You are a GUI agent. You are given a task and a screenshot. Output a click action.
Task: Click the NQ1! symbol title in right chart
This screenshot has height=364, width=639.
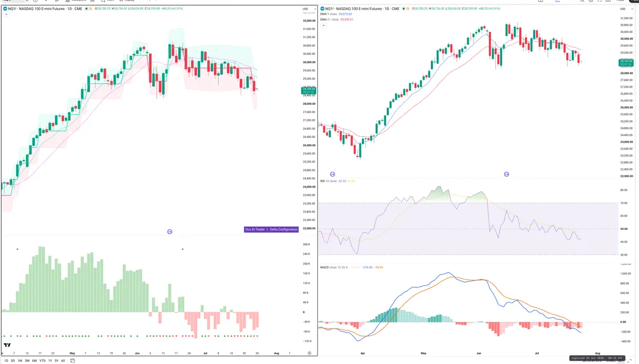click(363, 9)
